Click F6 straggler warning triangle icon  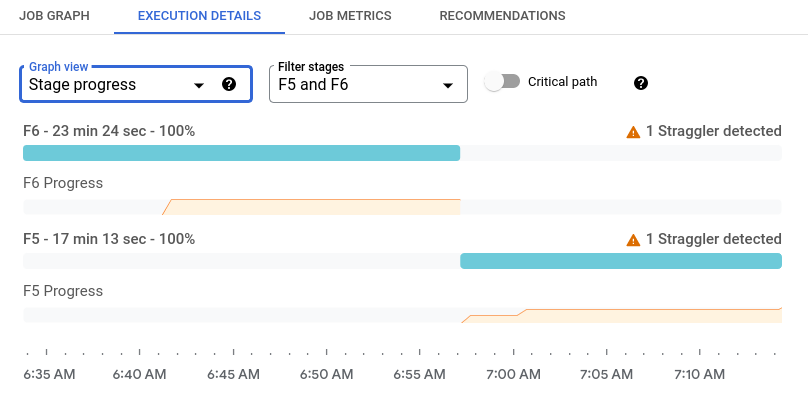632,131
